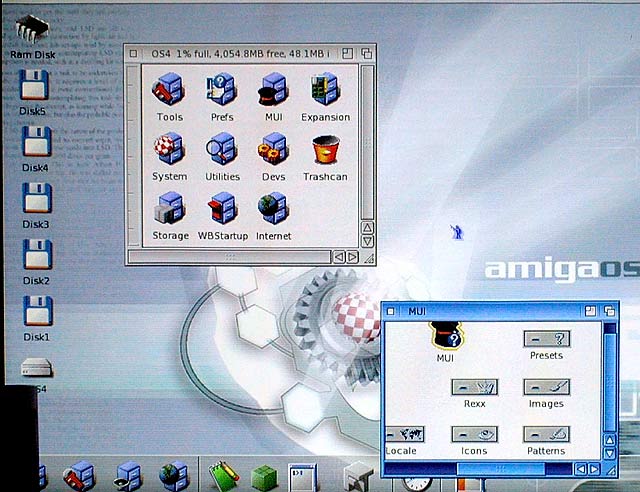This screenshot has height=492, width=640.
Task: Click the OS4 window scroll right arrow
Action: pos(353,257)
